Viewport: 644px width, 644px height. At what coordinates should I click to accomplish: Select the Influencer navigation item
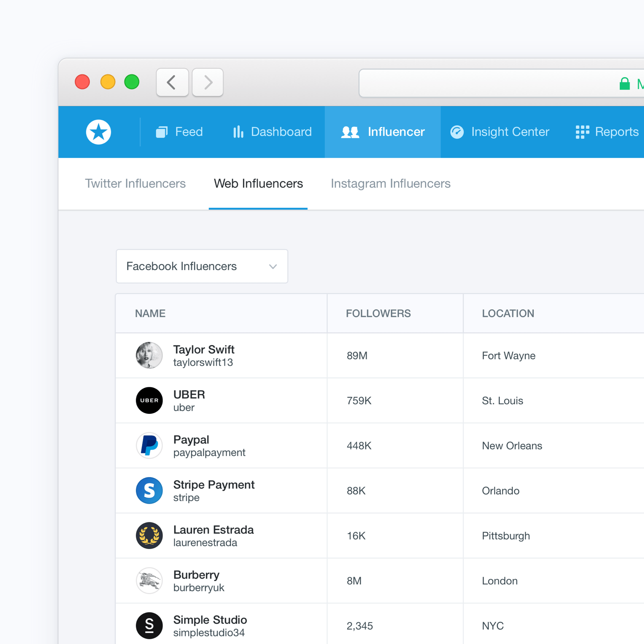tap(383, 132)
